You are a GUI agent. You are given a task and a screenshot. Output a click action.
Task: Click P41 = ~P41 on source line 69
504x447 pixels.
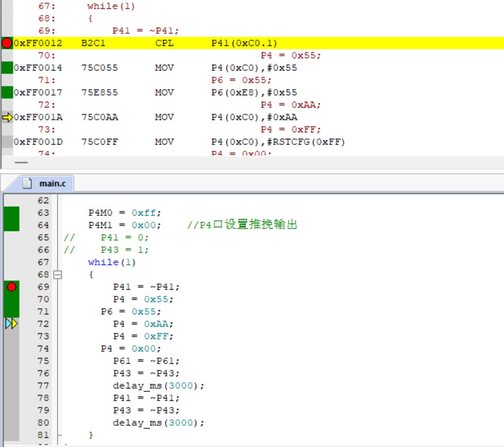146,287
